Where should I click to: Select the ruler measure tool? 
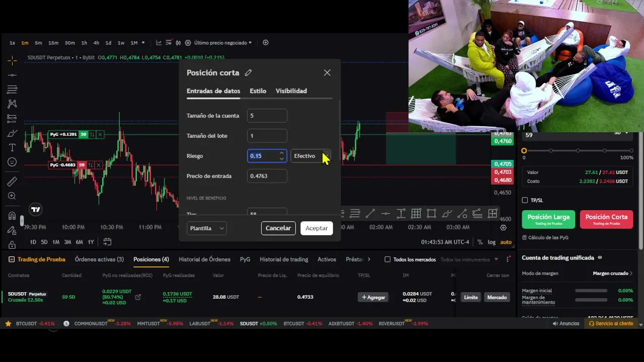12,182
